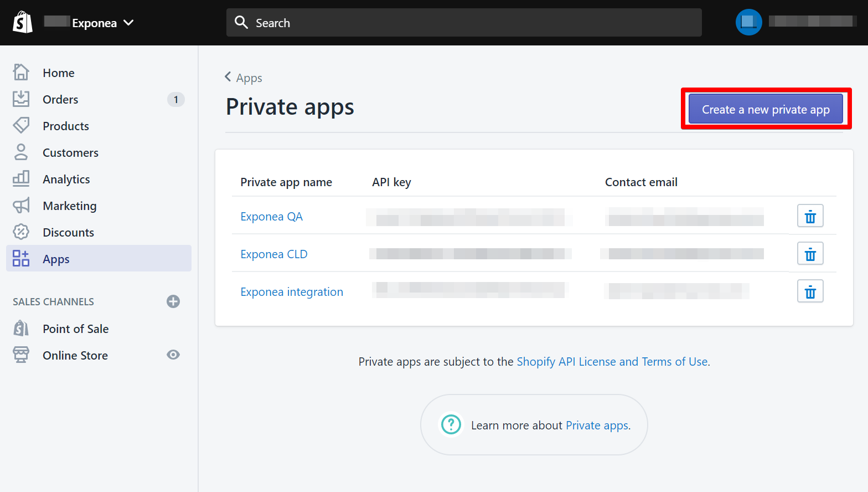This screenshot has height=492, width=868.
Task: Click the search magnifier icon
Action: [241, 22]
